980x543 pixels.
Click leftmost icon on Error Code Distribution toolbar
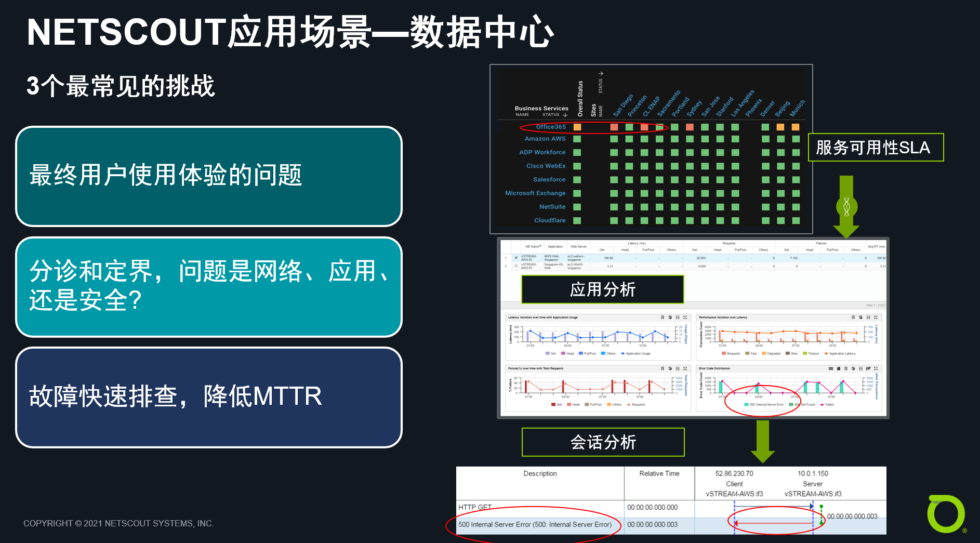coord(831,368)
